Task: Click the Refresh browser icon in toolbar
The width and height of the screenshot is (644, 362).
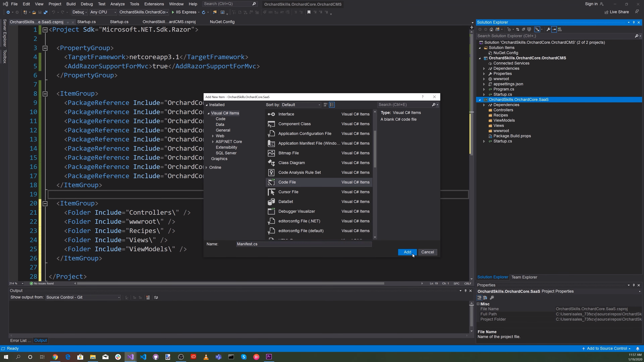Action: 204,12
